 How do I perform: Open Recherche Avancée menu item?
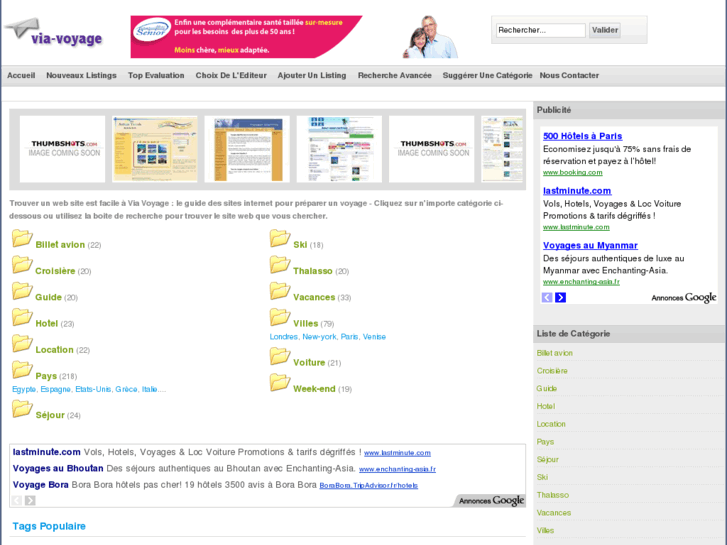coord(395,76)
